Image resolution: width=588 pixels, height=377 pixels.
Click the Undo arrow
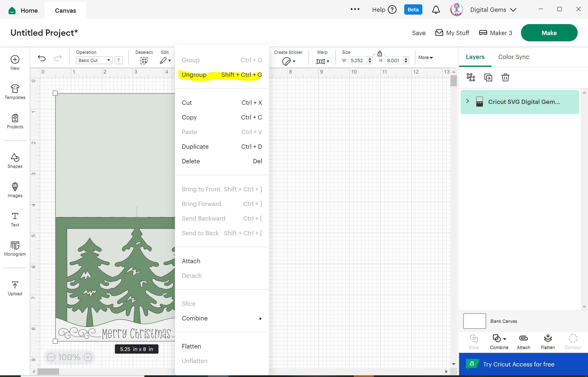42,58
